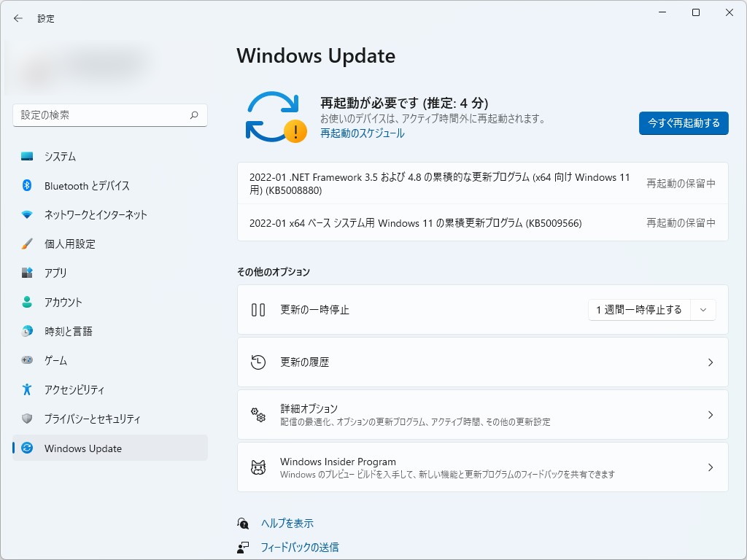Open the 再起動のスケジュール link

coord(363,134)
